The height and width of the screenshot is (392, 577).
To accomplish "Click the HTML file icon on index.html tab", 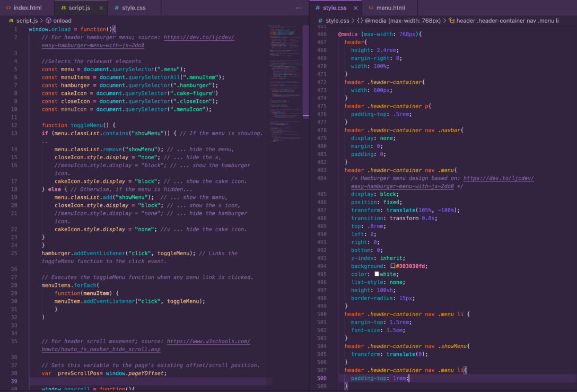I will click(x=8, y=8).
